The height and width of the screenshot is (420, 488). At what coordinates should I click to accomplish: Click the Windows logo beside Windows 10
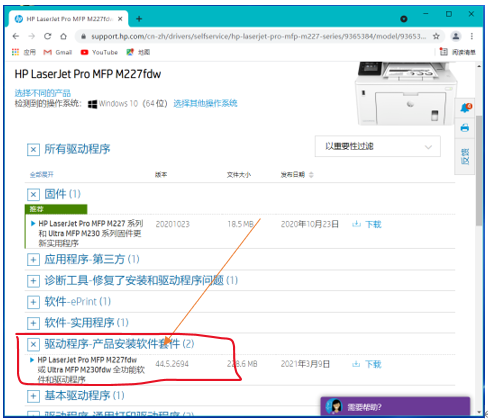coord(92,104)
